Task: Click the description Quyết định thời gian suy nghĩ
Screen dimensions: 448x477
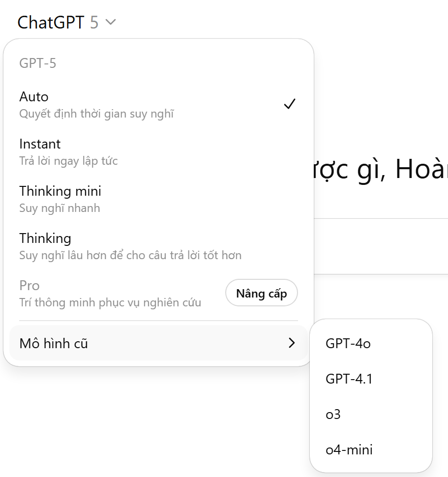Action: [x=96, y=114]
